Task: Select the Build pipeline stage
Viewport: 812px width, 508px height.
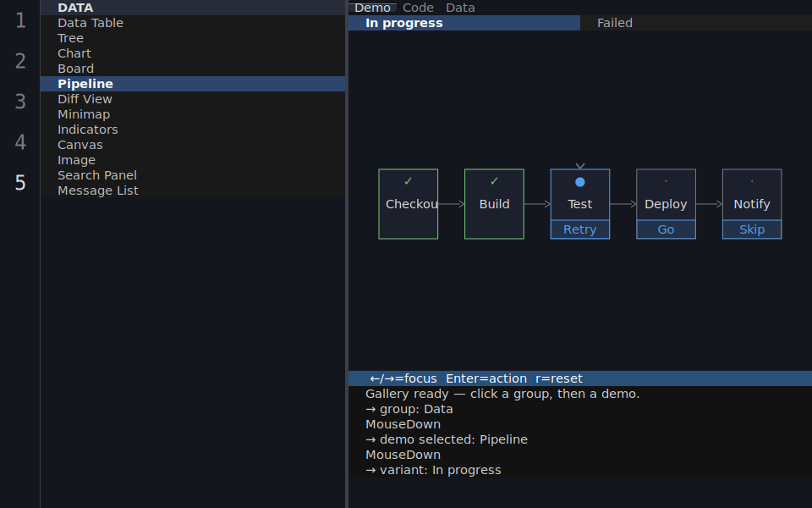Action: coord(494,204)
